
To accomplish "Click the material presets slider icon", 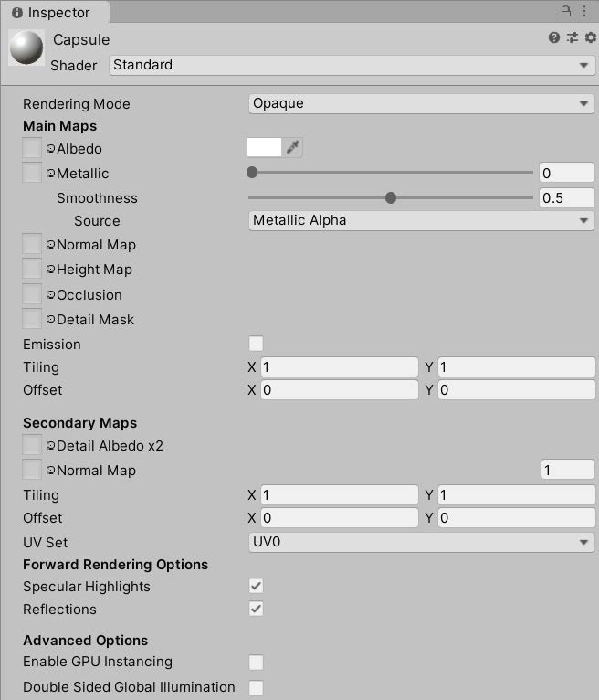I will [x=573, y=37].
